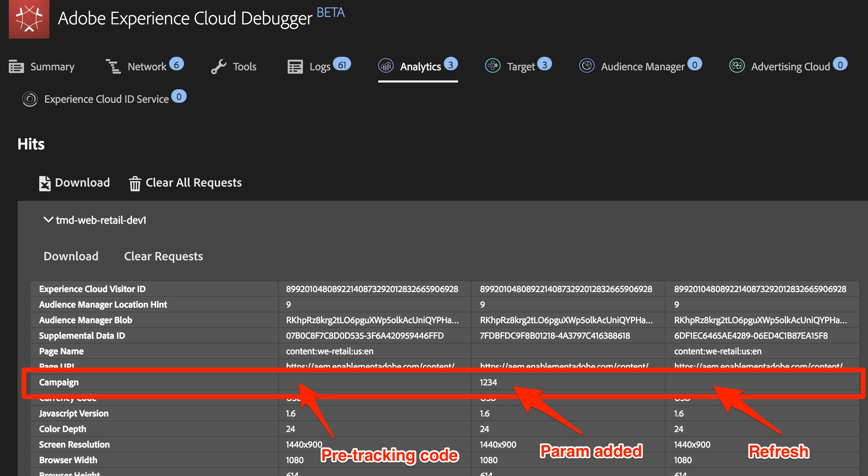Click the Target circle icon
This screenshot has width=868, height=476.
point(493,66)
